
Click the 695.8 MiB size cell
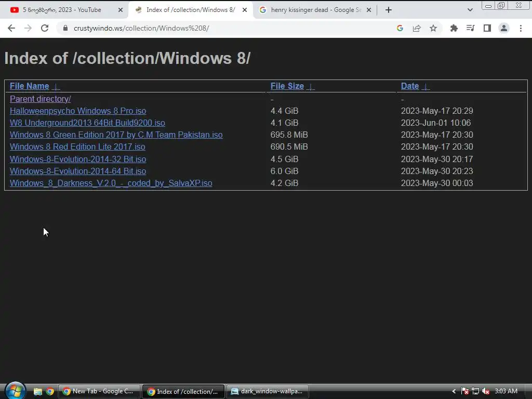[x=289, y=135]
